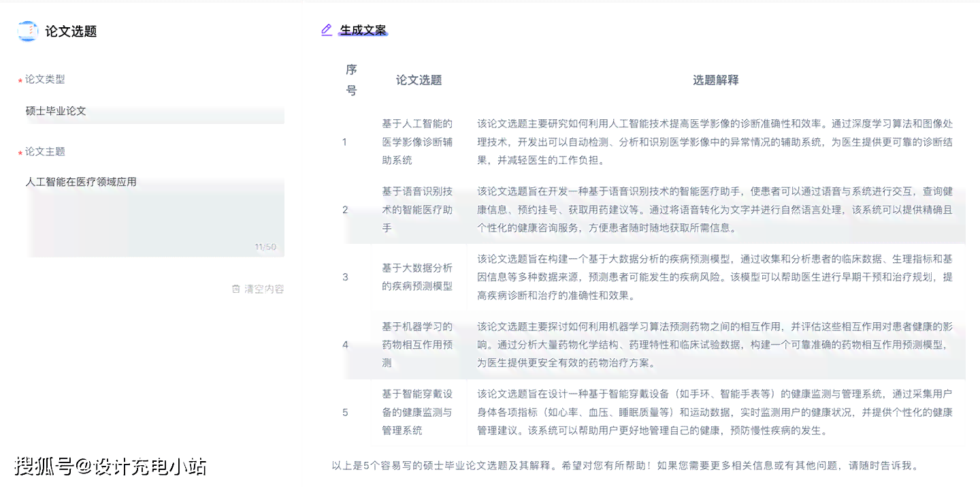Click row number 5 cell
The width and height of the screenshot is (980, 487).
point(345,412)
